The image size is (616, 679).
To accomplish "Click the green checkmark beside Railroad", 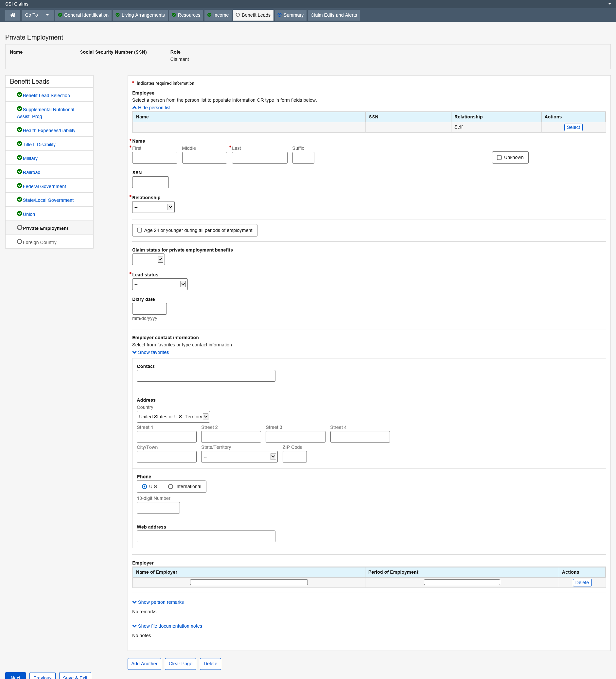I will tap(20, 172).
